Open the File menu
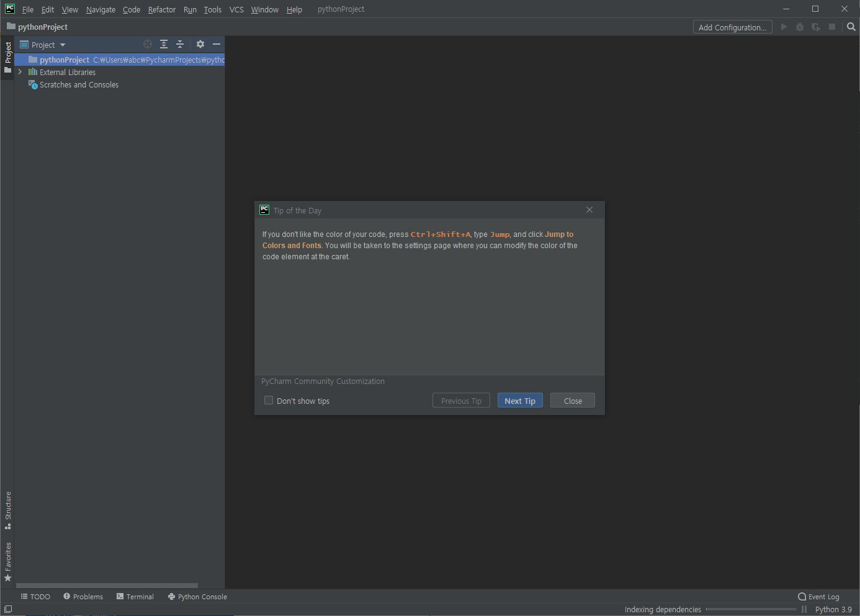The image size is (860, 616). click(28, 9)
